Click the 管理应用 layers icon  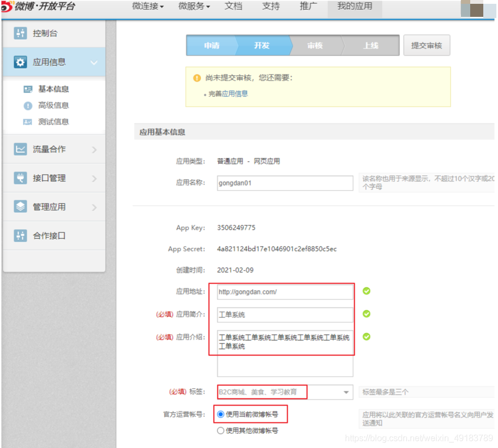20,206
